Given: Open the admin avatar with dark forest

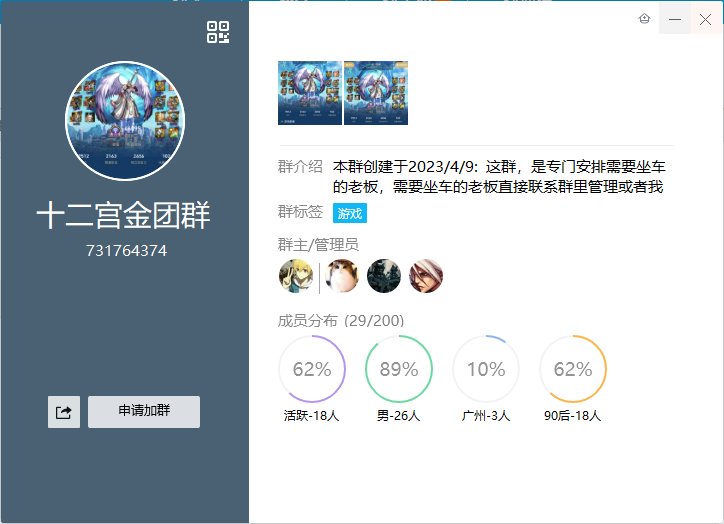Looking at the screenshot, I should [384, 276].
